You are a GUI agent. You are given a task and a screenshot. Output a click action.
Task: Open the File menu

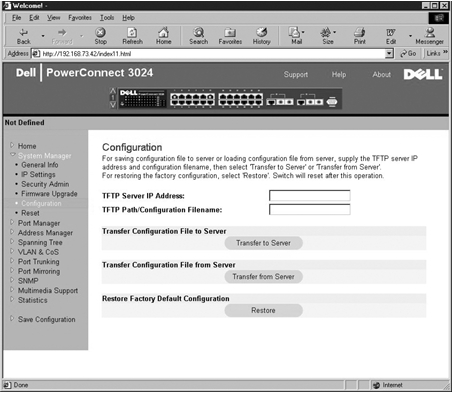16,18
